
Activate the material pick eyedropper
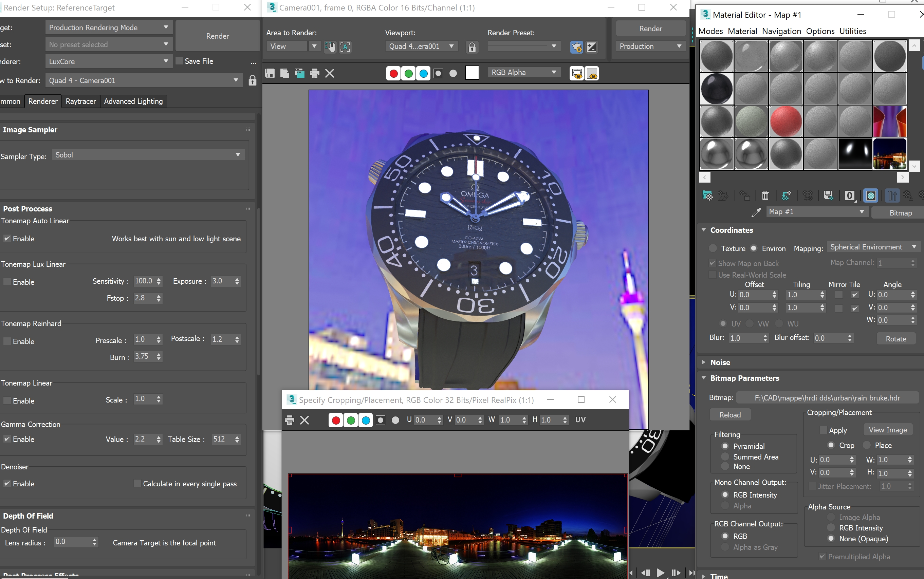pos(757,212)
